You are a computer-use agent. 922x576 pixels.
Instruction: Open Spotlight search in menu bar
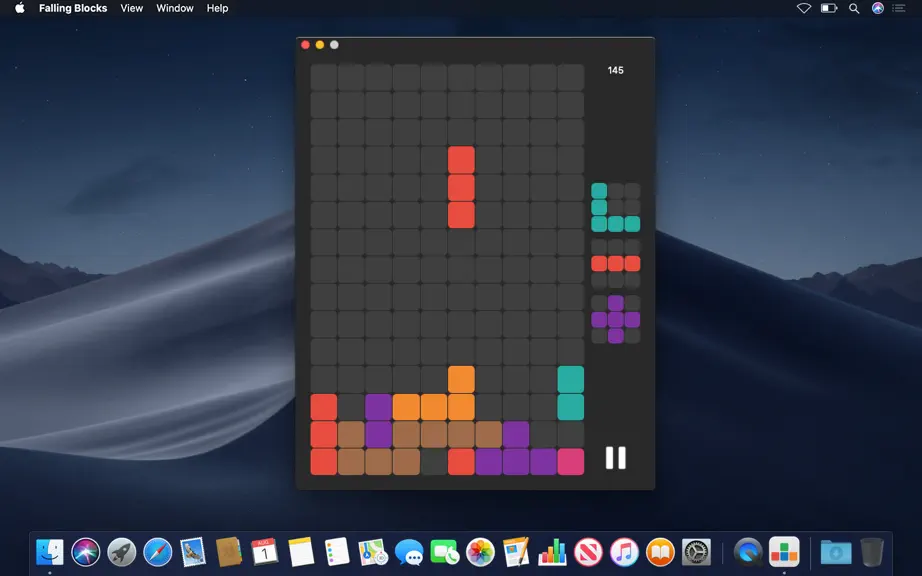[x=854, y=8]
